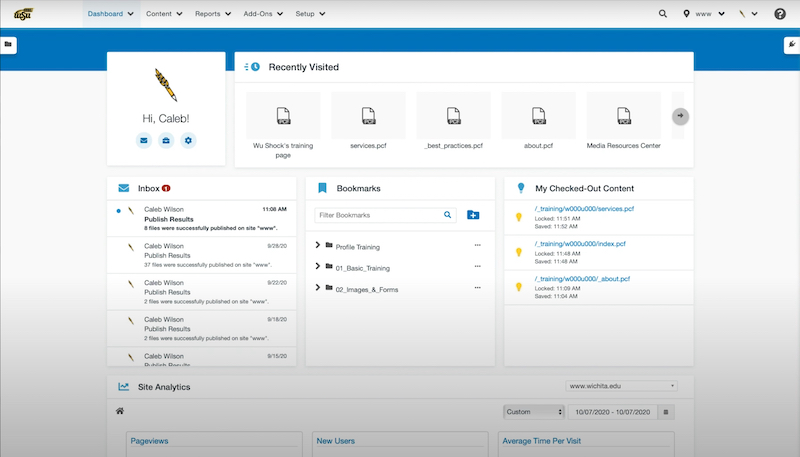Click the briefcase workflow icon under Hi, Caleb!
Screen dimensions: 800x457
point(166,140)
